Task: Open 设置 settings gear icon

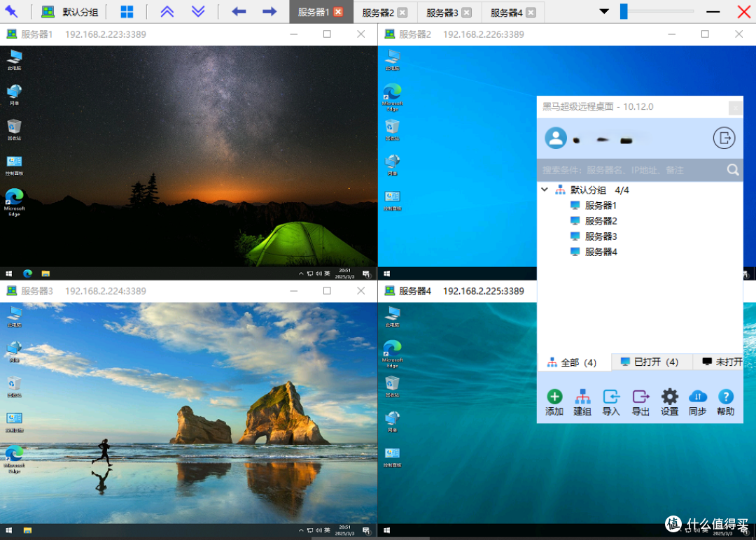Action: coord(669,402)
